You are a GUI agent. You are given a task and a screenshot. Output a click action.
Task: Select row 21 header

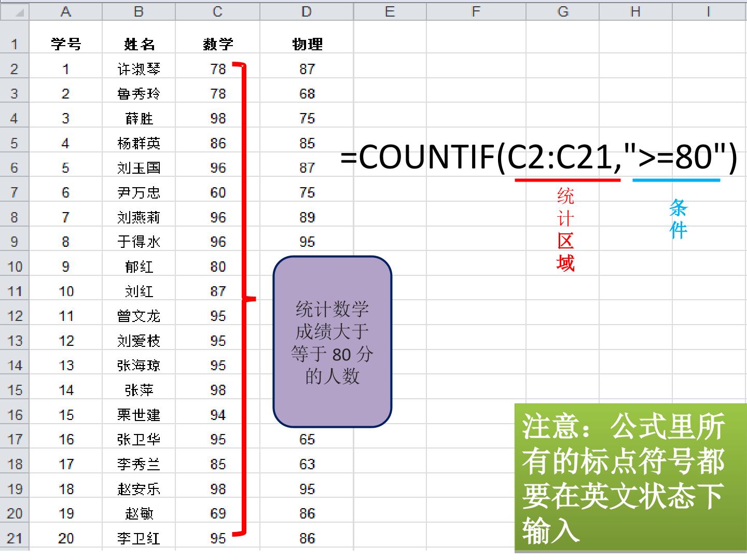15,538
